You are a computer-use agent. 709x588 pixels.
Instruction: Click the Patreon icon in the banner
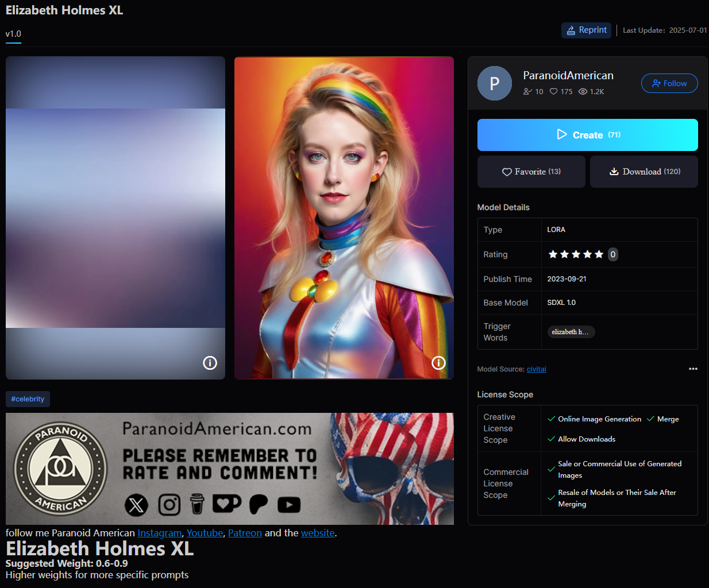click(259, 504)
